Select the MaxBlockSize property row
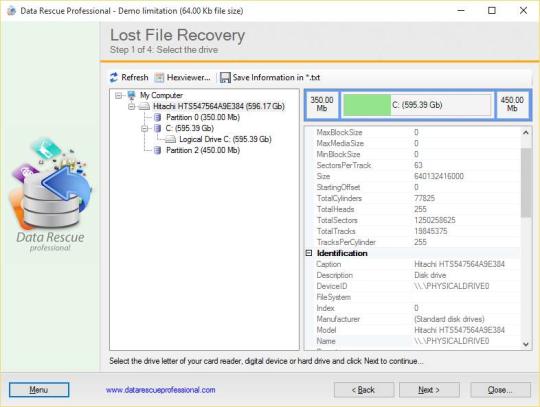 click(x=413, y=132)
